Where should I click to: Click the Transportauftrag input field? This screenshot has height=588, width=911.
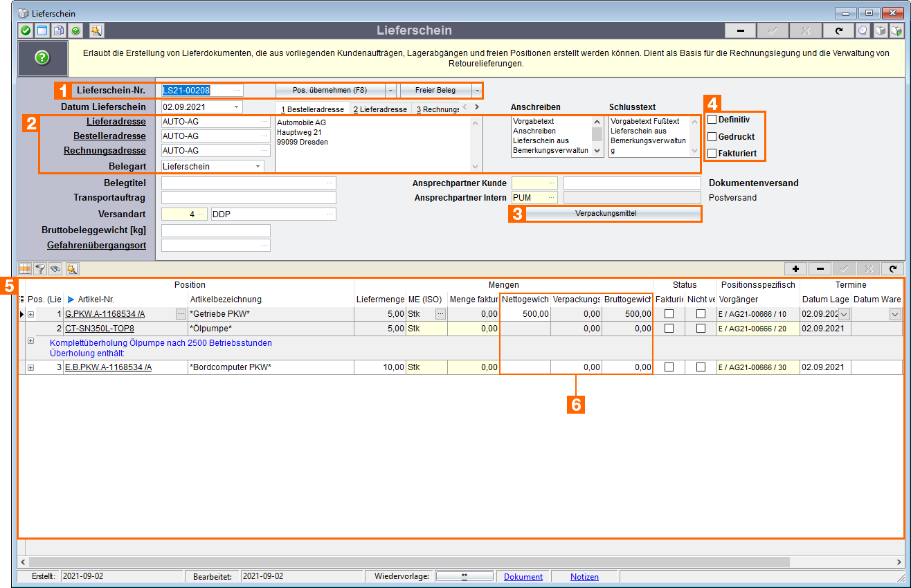(249, 198)
